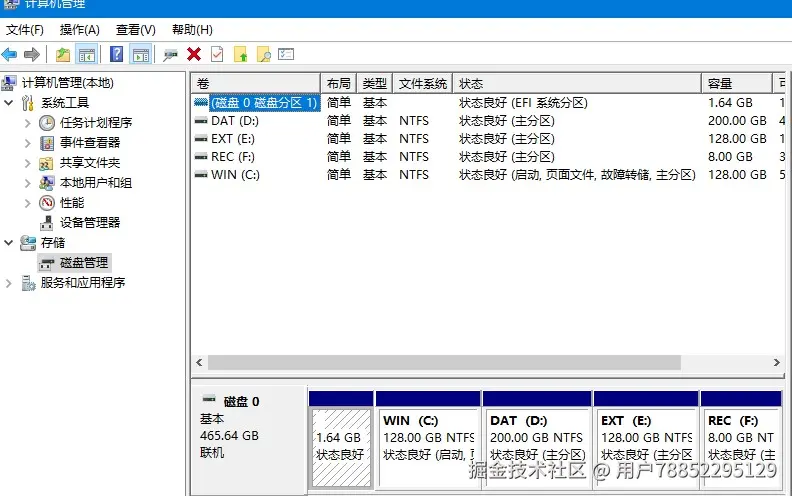The width and height of the screenshot is (792, 496).
Task: Click the 设备管理器 icon in tree
Action: pos(46,223)
